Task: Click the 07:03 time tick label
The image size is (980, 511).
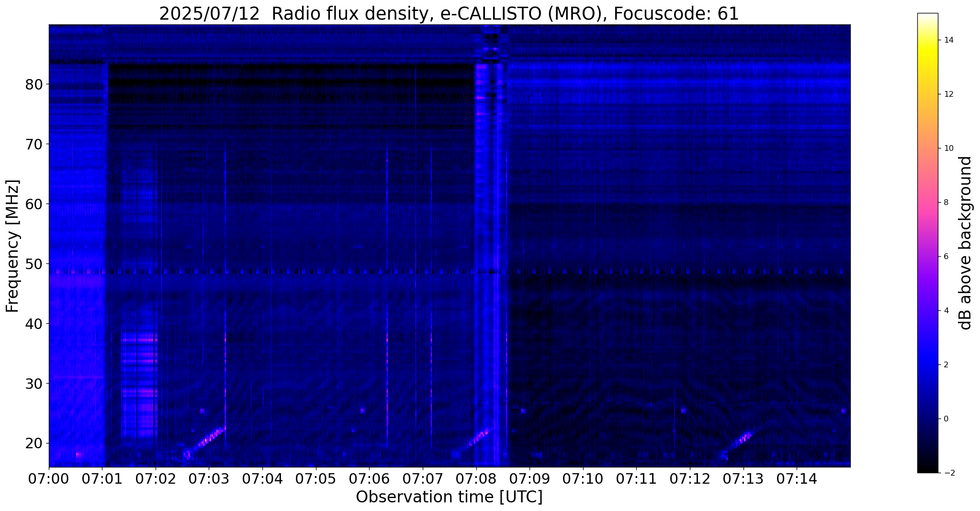Action: click(209, 479)
